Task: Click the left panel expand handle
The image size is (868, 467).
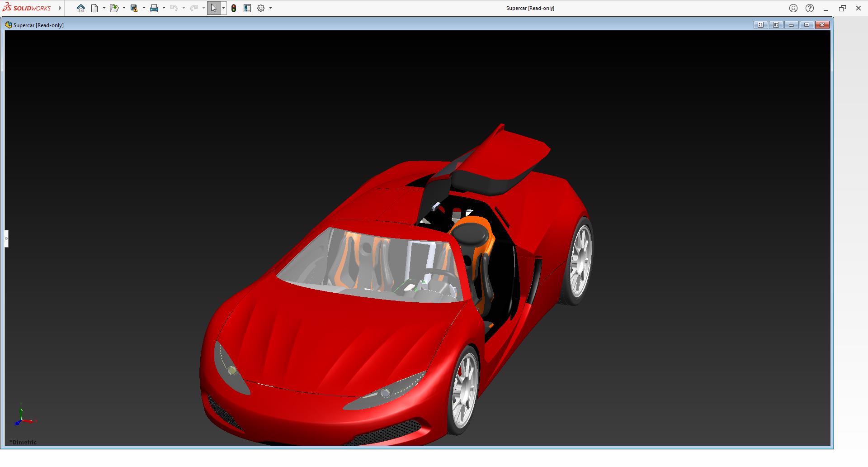Action: pos(6,238)
